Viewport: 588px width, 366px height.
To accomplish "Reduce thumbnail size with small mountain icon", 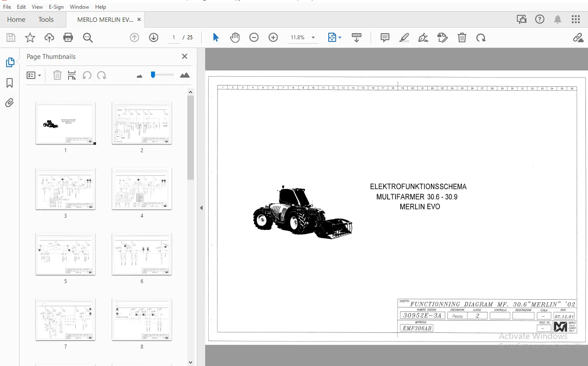I will coord(140,76).
